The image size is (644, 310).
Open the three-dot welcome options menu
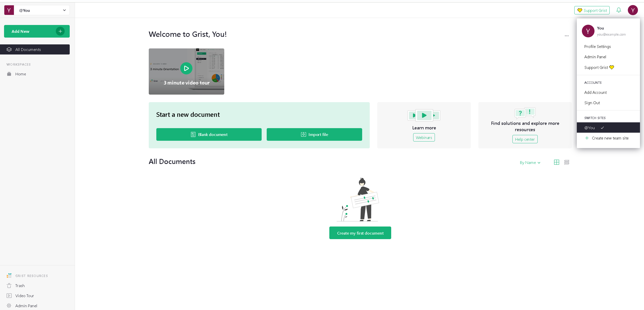click(x=566, y=36)
